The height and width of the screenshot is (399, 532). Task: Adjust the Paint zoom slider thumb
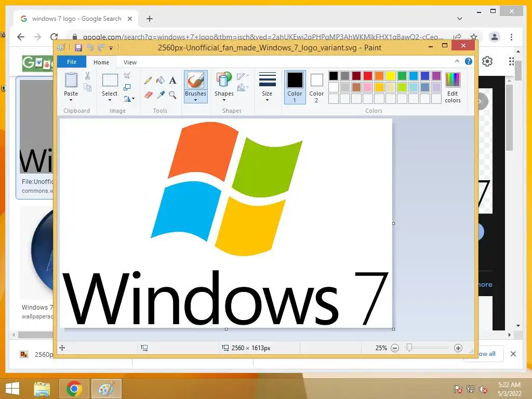[x=409, y=348]
